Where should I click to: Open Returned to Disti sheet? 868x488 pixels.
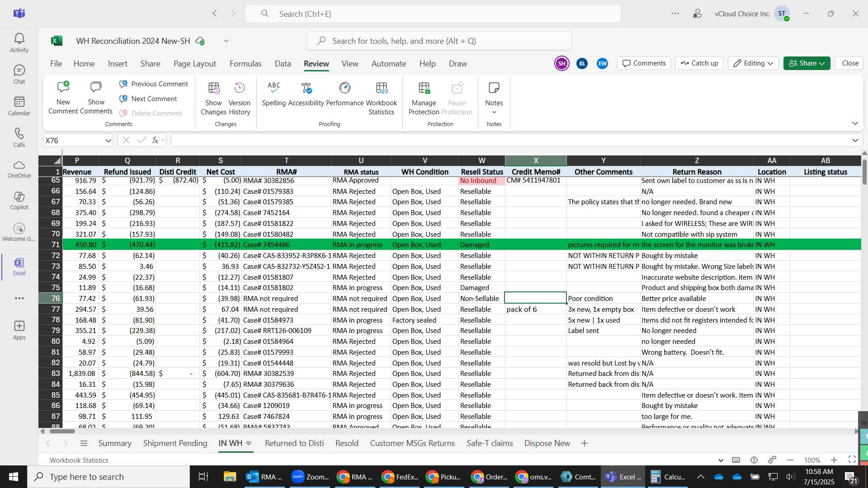(294, 443)
